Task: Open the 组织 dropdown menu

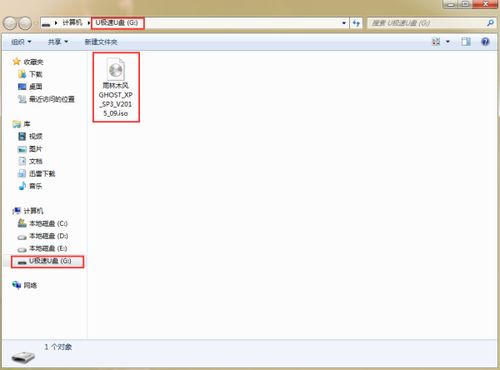Action: coord(21,42)
